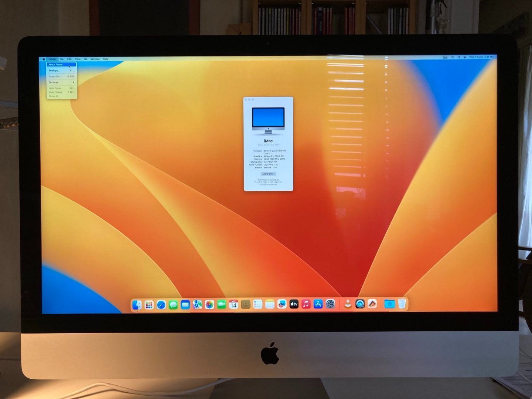Open the Bin in the Dock
Viewport: 532px width, 399px height.
402,304
